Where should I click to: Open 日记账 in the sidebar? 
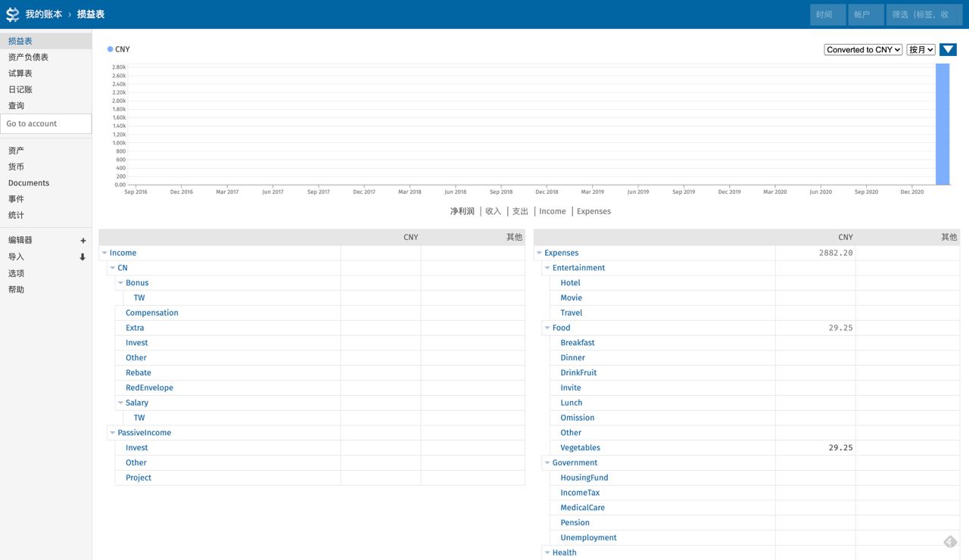tap(20, 89)
